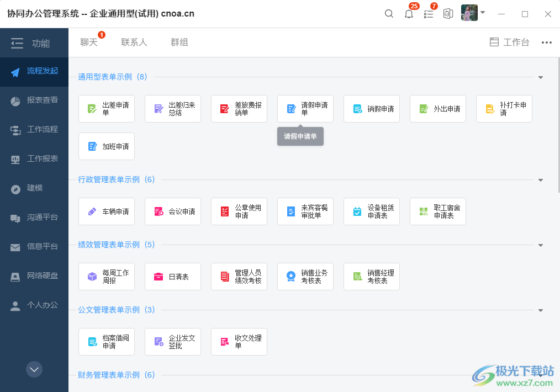560x392 pixels.
Task: Click the 来宾客餐审批单 blue icon
Action: click(x=291, y=211)
